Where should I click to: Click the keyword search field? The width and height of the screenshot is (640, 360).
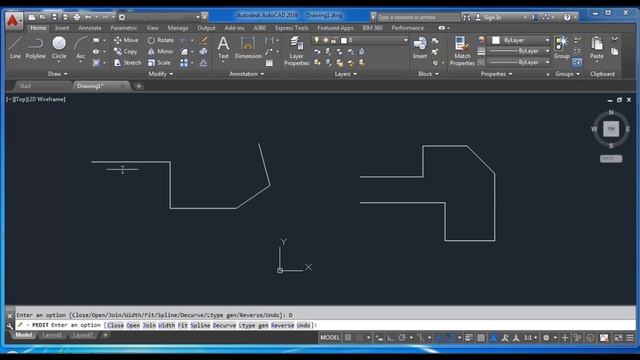[x=418, y=17]
